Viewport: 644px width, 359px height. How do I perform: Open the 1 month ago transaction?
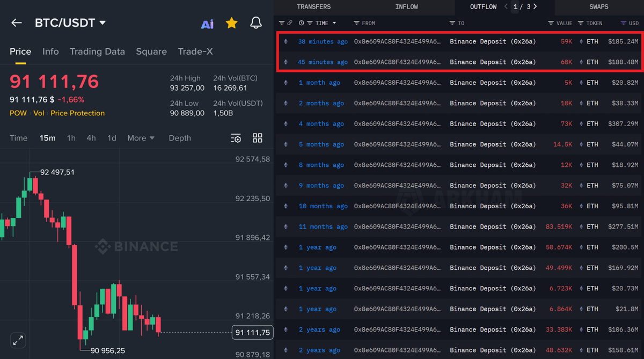(x=319, y=83)
